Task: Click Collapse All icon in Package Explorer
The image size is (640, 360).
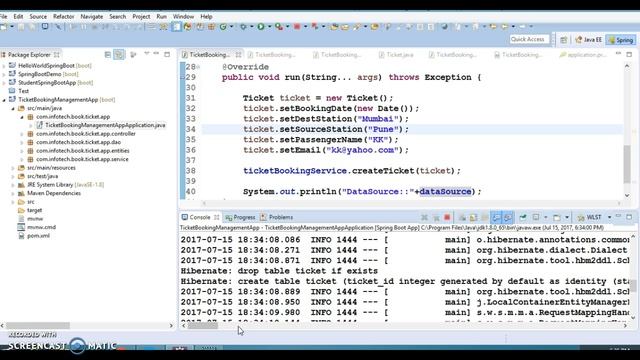Action: pos(107,54)
